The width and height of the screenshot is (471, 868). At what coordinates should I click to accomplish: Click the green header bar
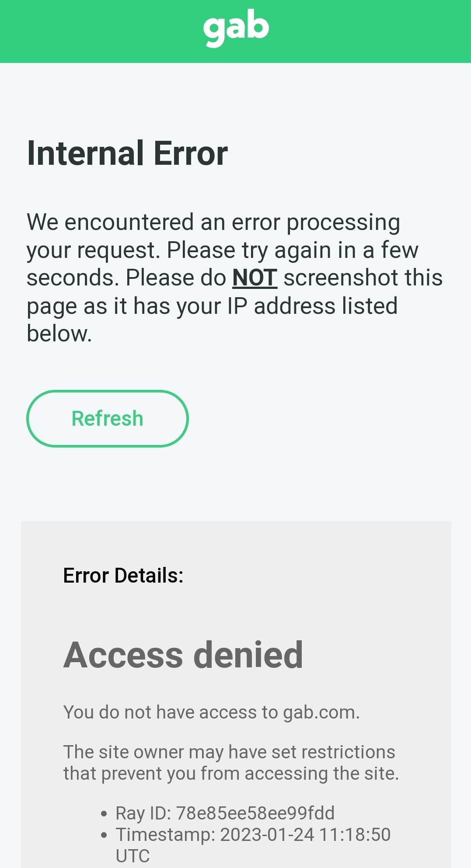click(235, 31)
